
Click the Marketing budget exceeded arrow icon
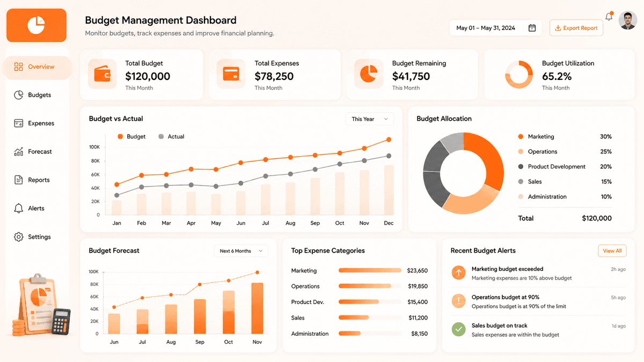click(458, 272)
